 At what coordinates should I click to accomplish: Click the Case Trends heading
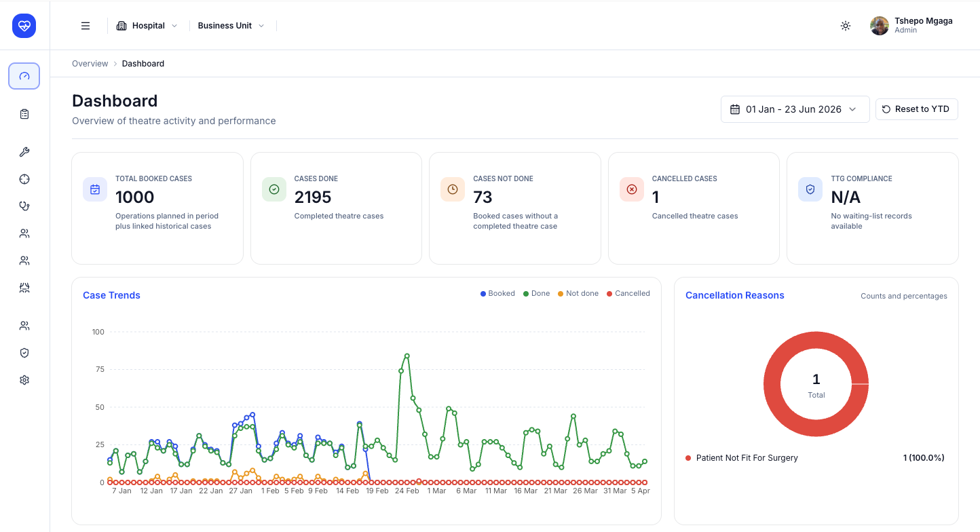pos(111,295)
